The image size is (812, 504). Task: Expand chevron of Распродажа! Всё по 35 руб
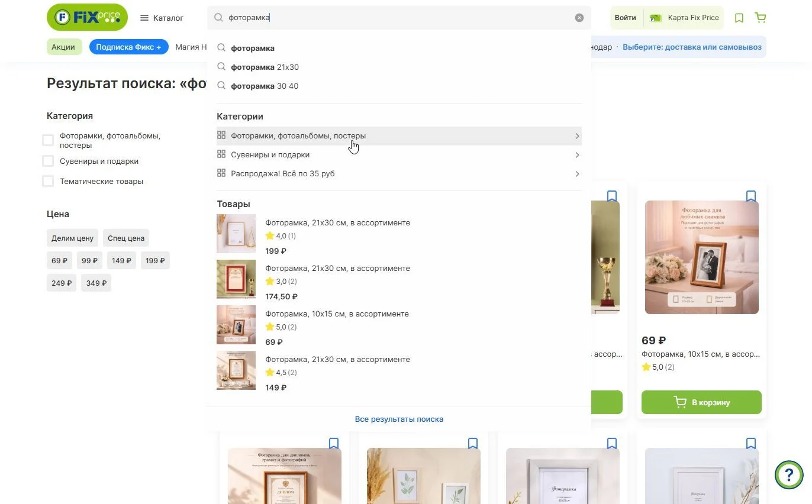pyautogui.click(x=577, y=174)
